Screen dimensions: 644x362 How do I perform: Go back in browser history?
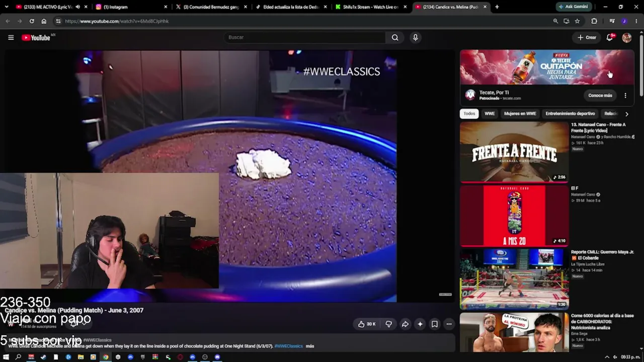(8, 21)
